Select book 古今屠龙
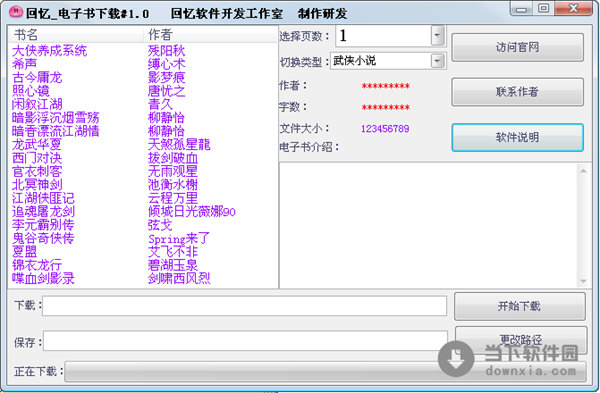The height and width of the screenshot is (393, 600). pyautogui.click(x=37, y=77)
